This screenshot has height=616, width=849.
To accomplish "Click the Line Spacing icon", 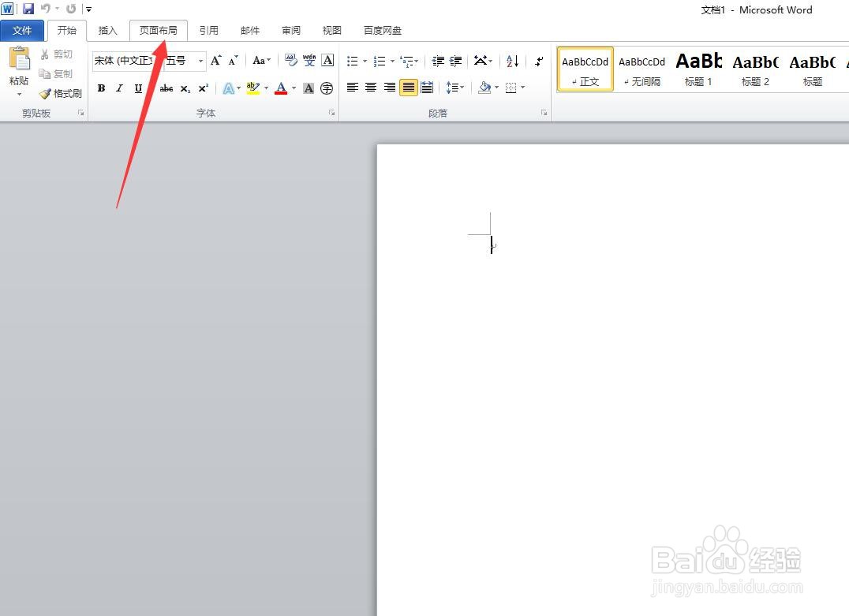I will tap(452, 88).
